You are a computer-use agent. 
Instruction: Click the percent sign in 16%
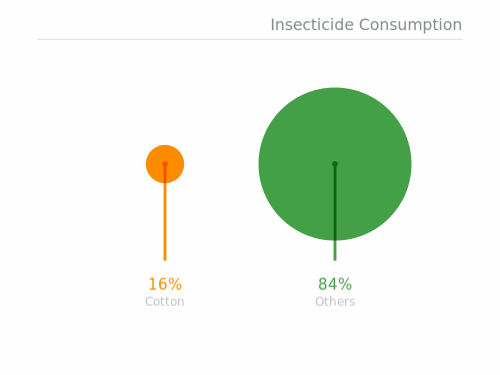(175, 284)
